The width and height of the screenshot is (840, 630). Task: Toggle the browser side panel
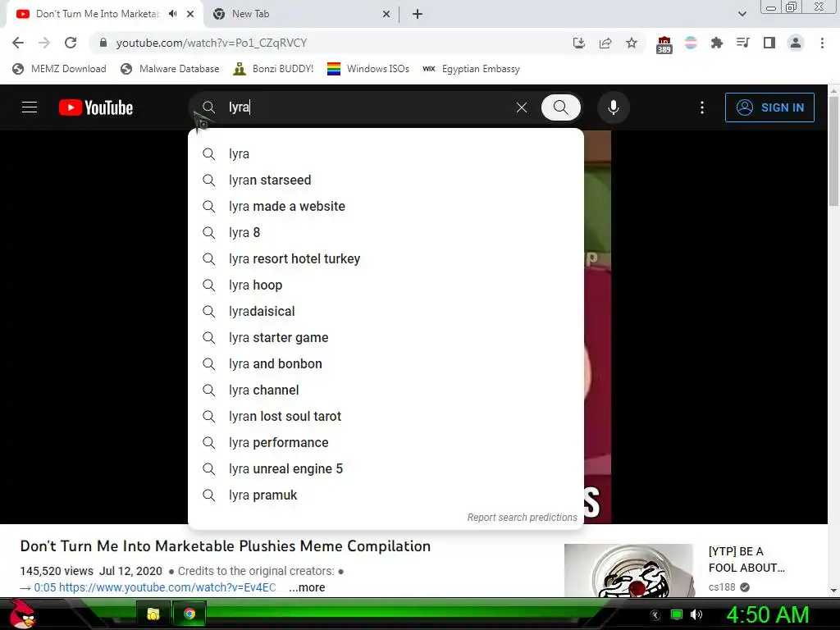(x=769, y=43)
